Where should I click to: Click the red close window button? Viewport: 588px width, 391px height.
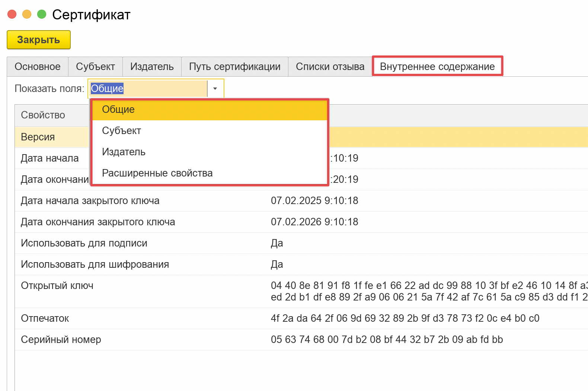[12, 15]
